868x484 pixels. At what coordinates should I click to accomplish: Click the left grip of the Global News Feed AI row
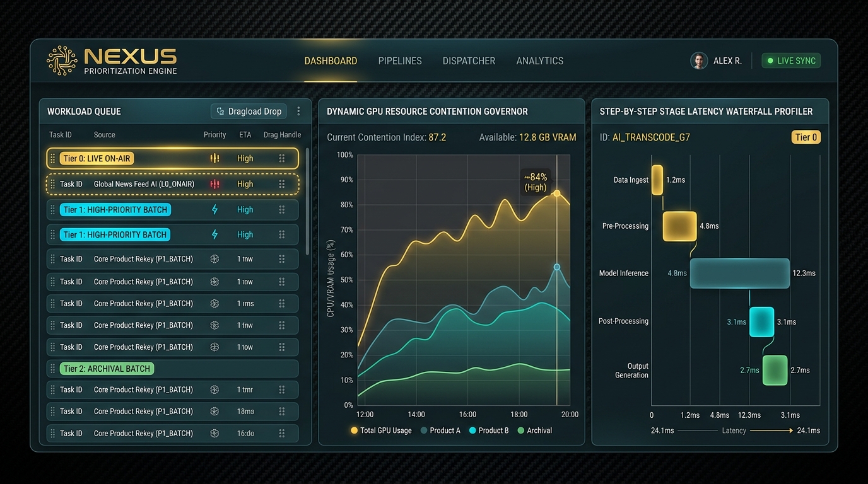pos(53,184)
